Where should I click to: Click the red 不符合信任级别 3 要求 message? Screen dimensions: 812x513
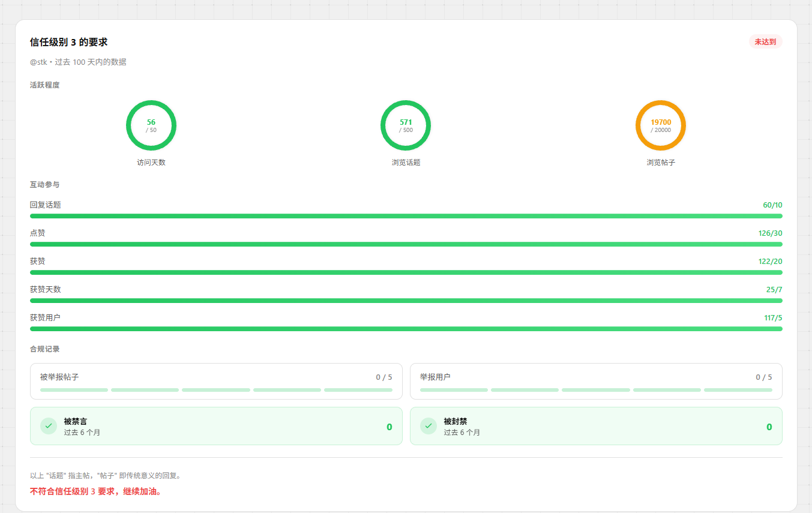pyautogui.click(x=96, y=491)
